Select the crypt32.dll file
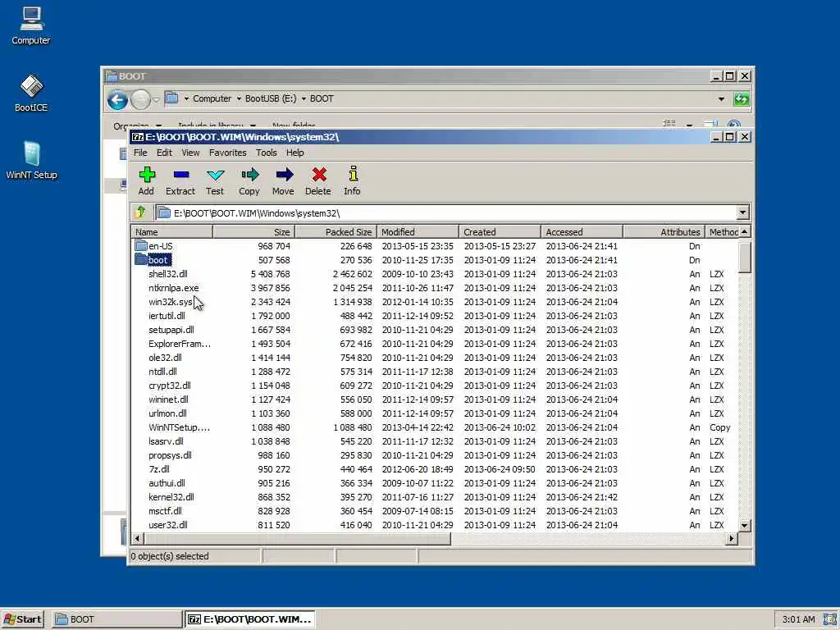The image size is (840, 630). click(169, 386)
